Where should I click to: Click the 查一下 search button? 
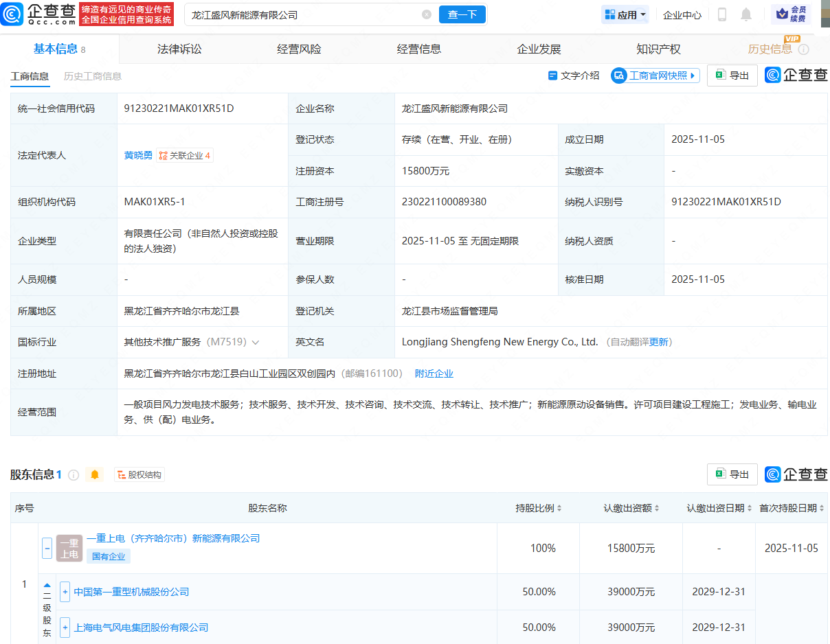point(462,14)
